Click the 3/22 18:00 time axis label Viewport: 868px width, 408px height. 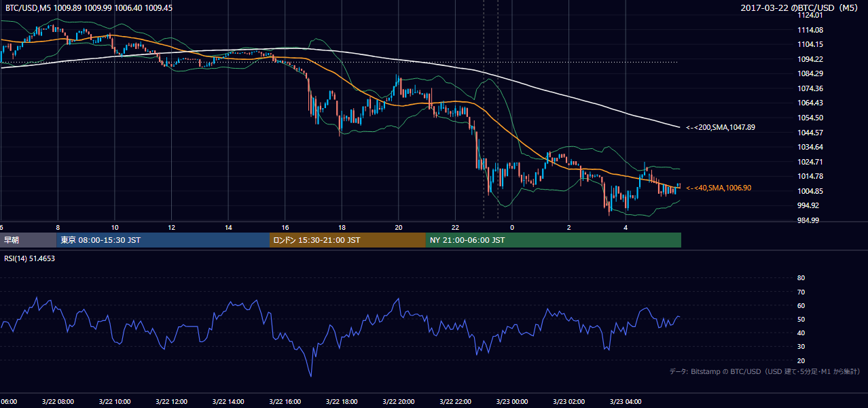point(342,402)
